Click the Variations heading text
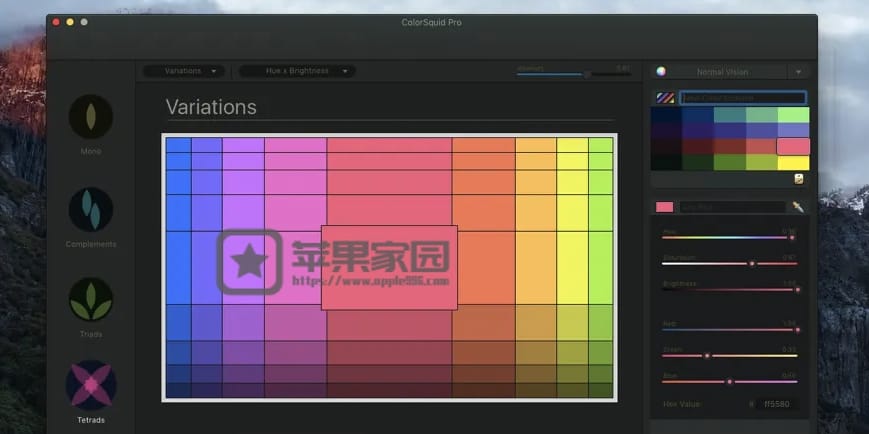Screen dimensions: 869x434 (x=211, y=107)
